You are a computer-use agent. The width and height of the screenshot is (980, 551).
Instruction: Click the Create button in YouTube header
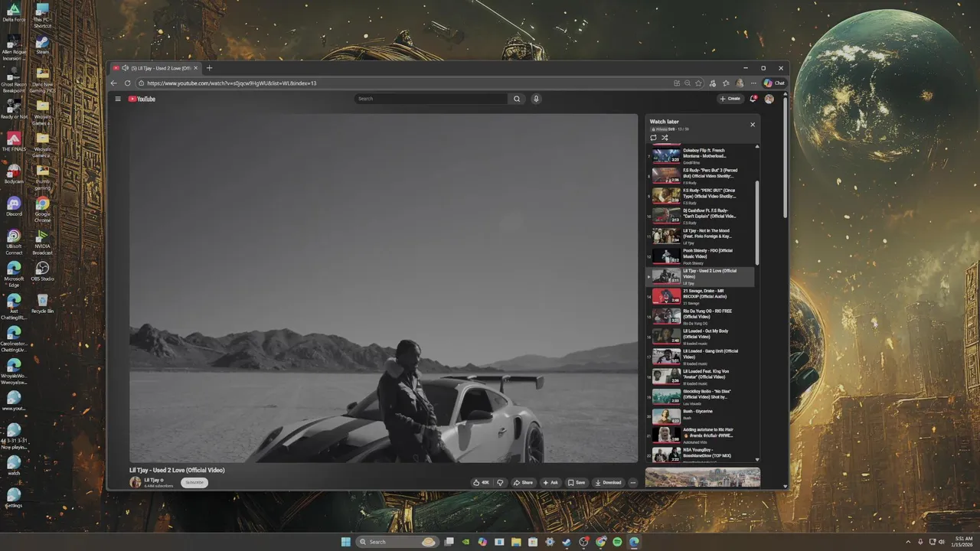(730, 99)
